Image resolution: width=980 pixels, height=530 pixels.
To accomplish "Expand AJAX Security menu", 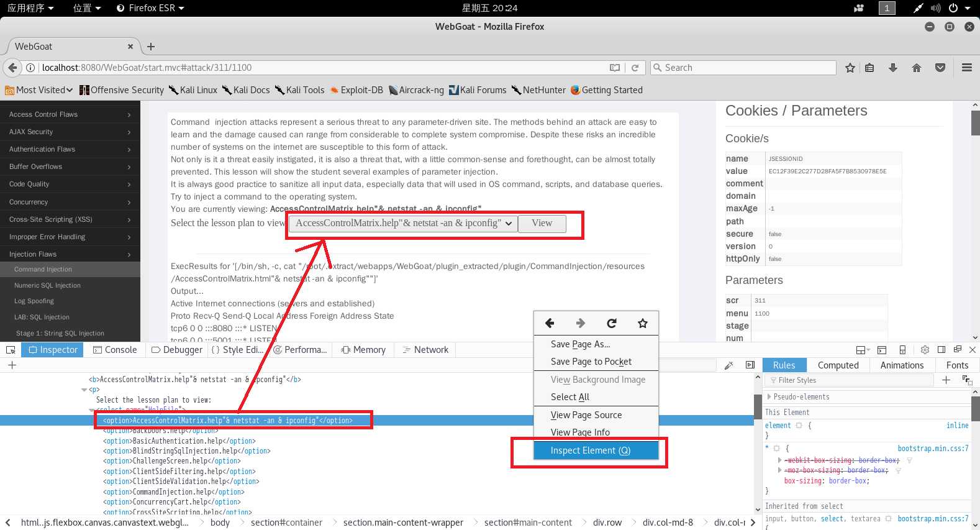I will pyautogui.click(x=70, y=132).
